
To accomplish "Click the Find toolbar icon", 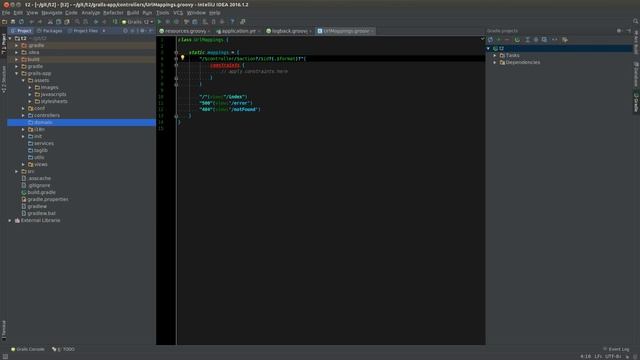I will pos(77,22).
